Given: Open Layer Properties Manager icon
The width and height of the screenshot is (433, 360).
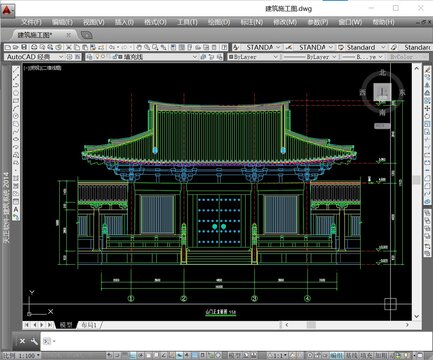Looking at the screenshot, I should 89,57.
